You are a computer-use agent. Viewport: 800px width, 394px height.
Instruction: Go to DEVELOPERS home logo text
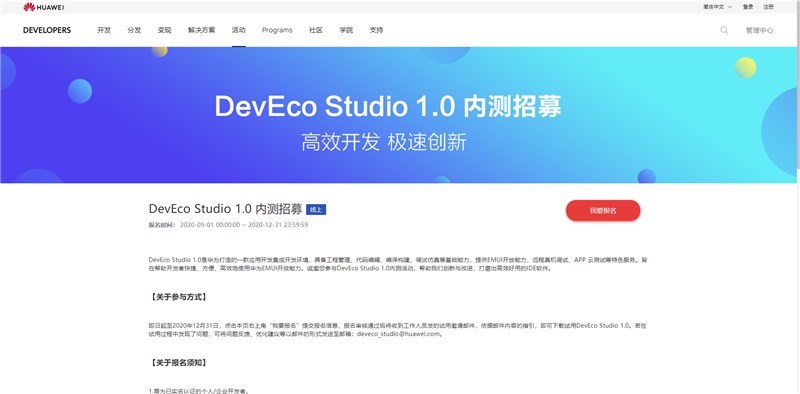click(47, 30)
